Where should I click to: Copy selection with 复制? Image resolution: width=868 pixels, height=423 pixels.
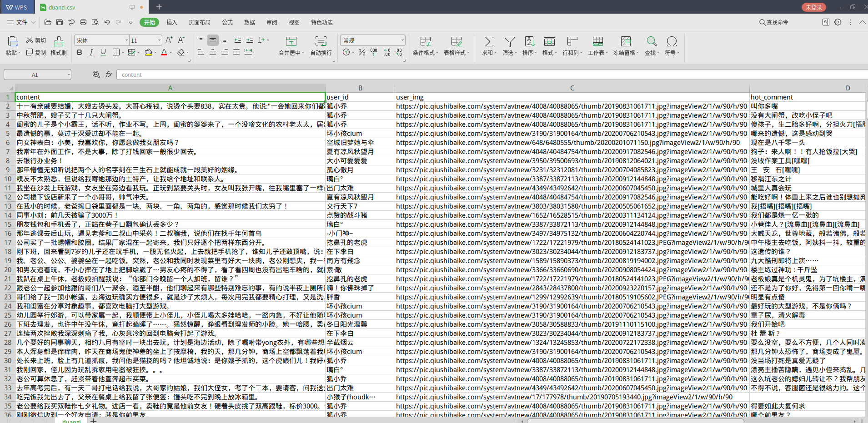click(x=36, y=53)
